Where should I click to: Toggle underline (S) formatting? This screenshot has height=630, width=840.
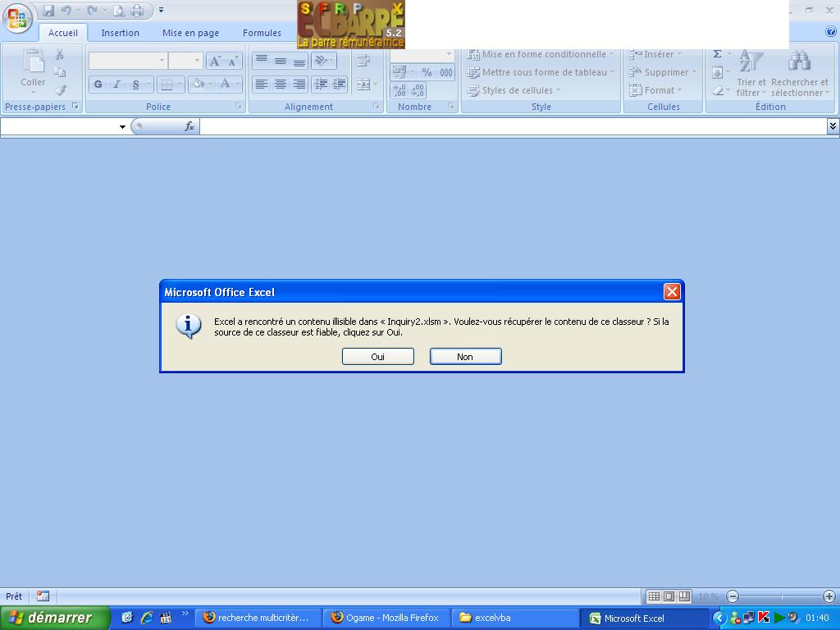pyautogui.click(x=135, y=84)
